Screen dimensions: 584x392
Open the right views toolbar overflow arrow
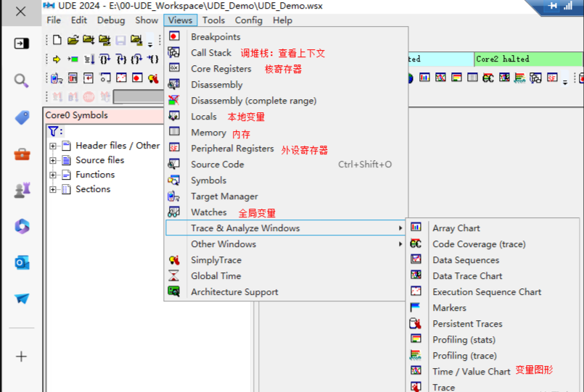(x=565, y=78)
